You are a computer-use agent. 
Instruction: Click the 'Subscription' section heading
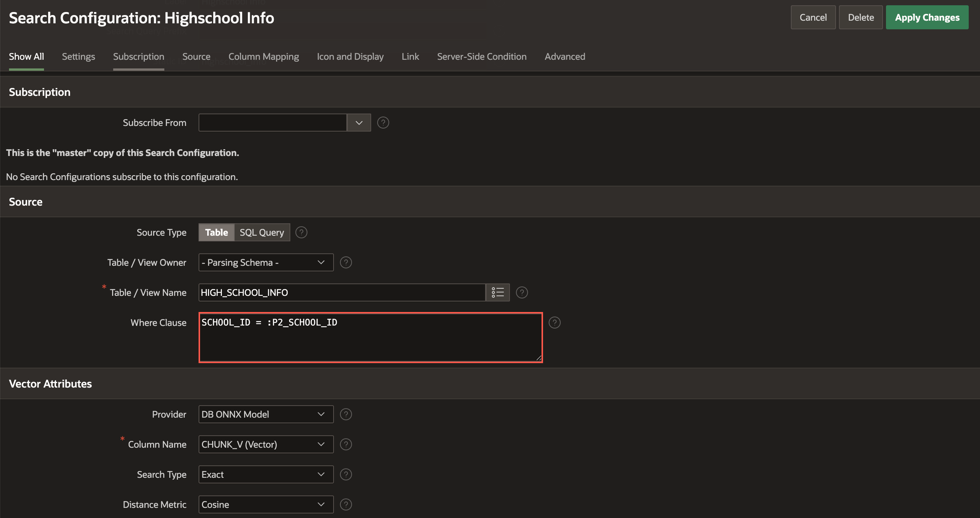click(x=39, y=92)
